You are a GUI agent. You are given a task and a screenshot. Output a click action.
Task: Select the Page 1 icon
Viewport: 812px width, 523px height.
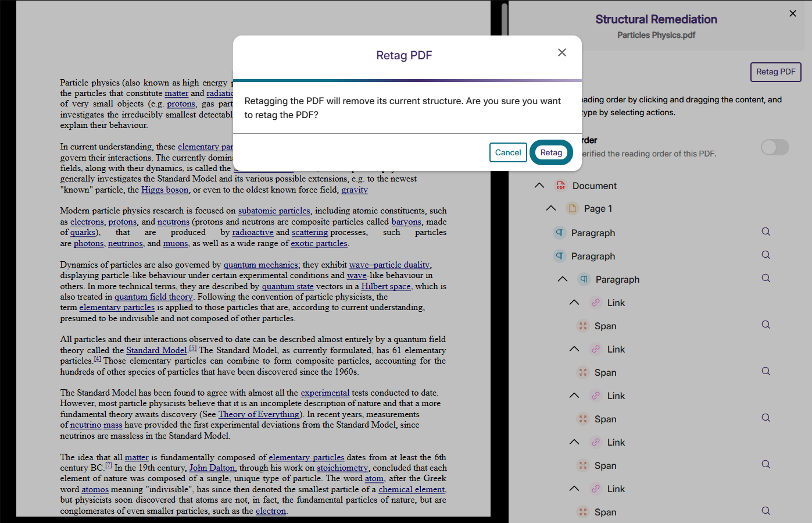(x=572, y=208)
